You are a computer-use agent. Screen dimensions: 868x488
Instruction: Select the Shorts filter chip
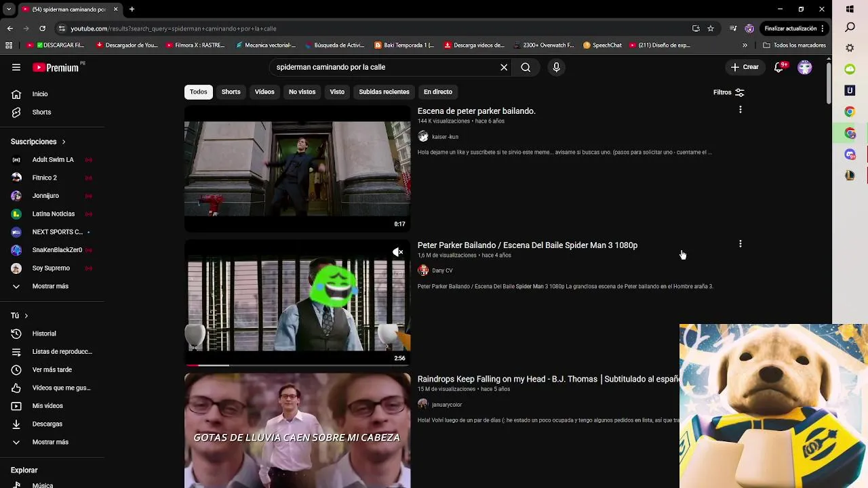pos(231,91)
